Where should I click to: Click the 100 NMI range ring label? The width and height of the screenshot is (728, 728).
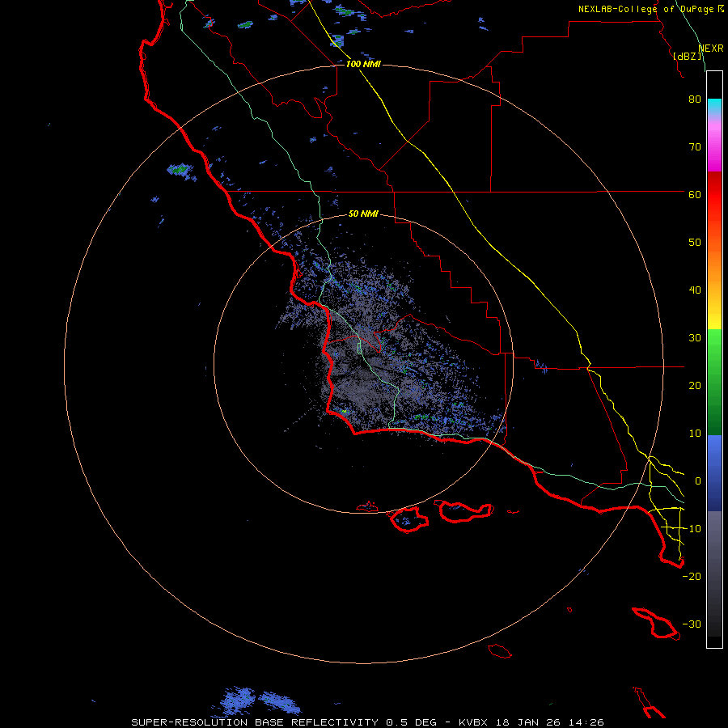(363, 64)
